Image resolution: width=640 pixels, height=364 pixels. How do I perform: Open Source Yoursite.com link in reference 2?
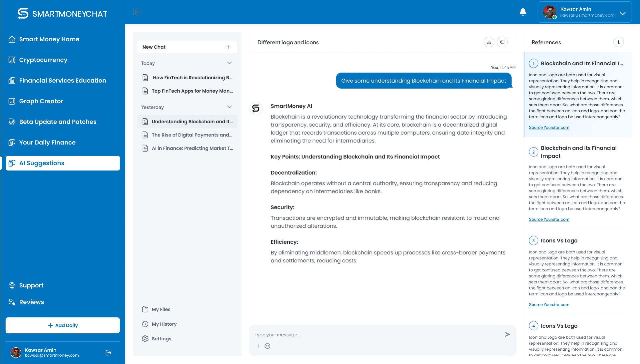coord(549,219)
